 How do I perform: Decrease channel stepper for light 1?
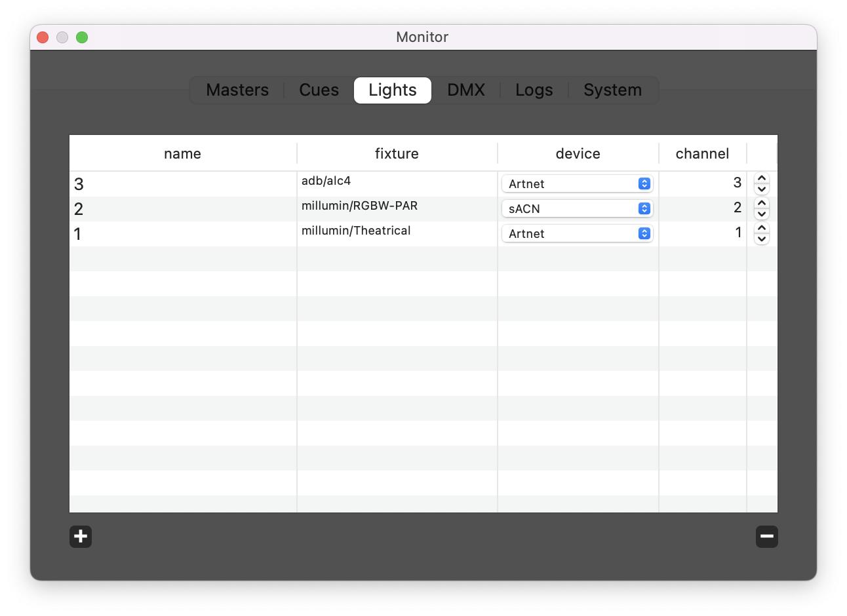[761, 239]
